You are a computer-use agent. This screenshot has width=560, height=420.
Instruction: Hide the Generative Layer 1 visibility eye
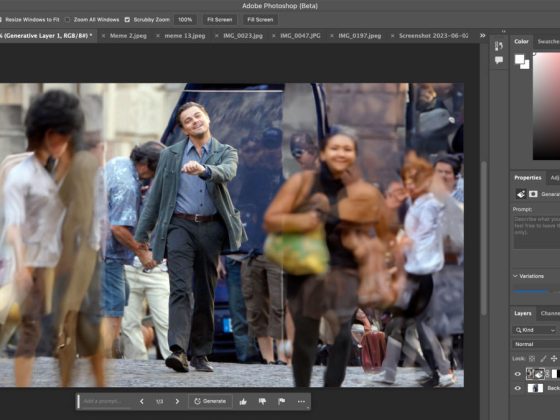click(x=518, y=374)
